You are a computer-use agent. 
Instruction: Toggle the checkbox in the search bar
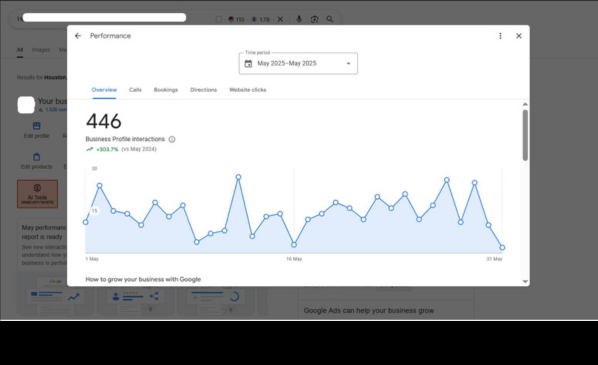219,19
